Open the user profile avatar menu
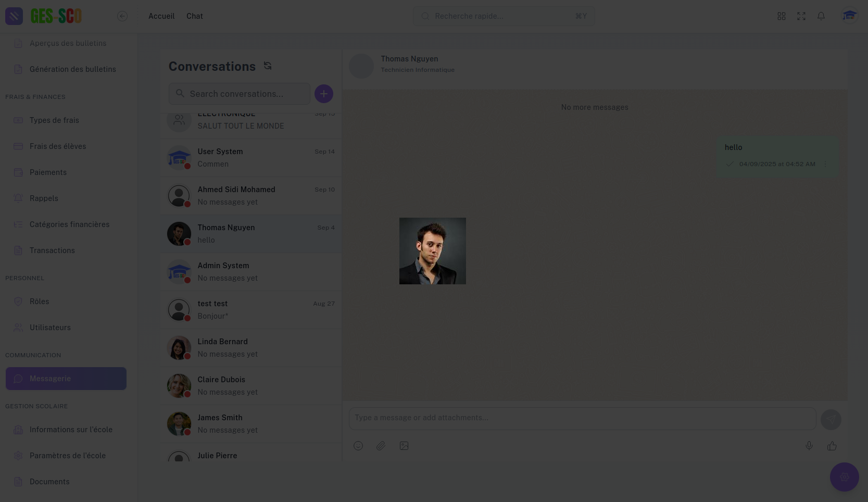This screenshot has height=502, width=868. click(849, 16)
